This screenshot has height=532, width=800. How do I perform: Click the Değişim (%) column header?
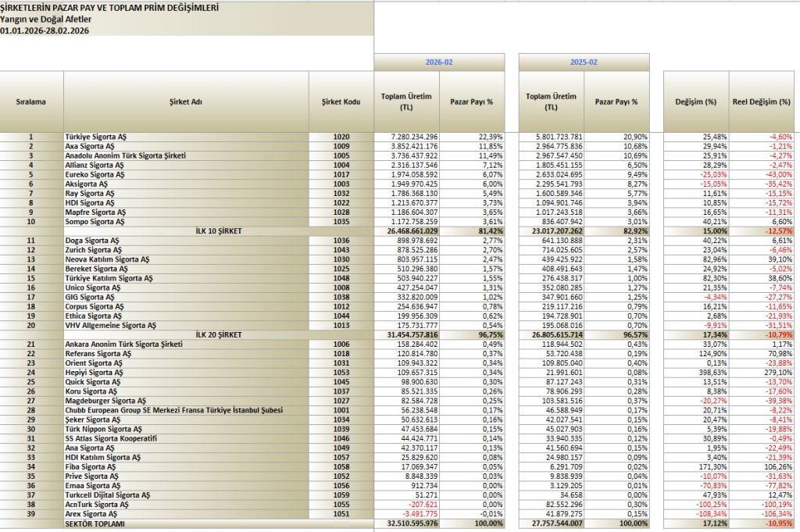tap(695, 102)
